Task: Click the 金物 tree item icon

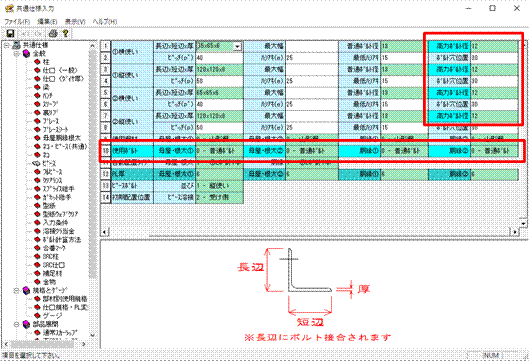Action: 37,282
